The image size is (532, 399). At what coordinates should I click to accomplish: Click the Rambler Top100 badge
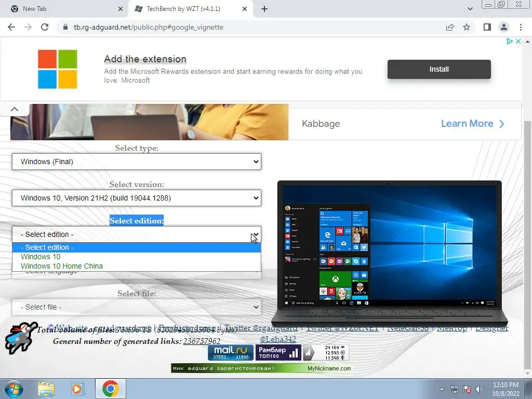[x=278, y=353]
